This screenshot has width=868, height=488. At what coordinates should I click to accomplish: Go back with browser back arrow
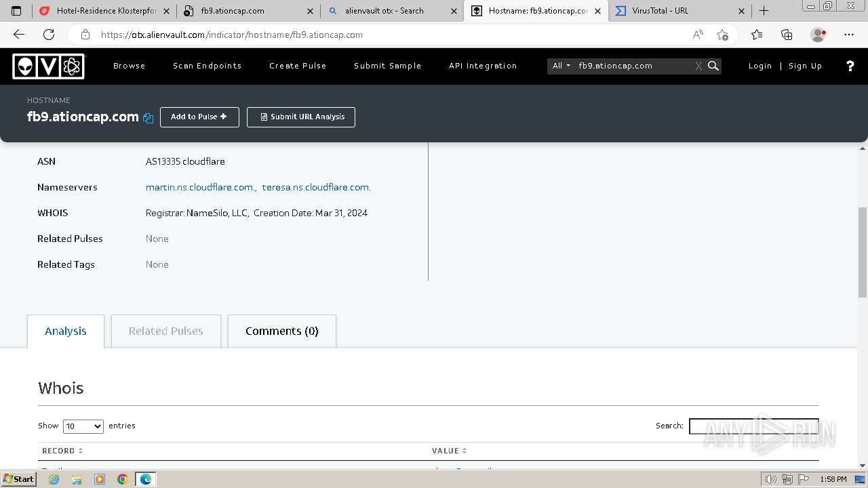coord(19,35)
